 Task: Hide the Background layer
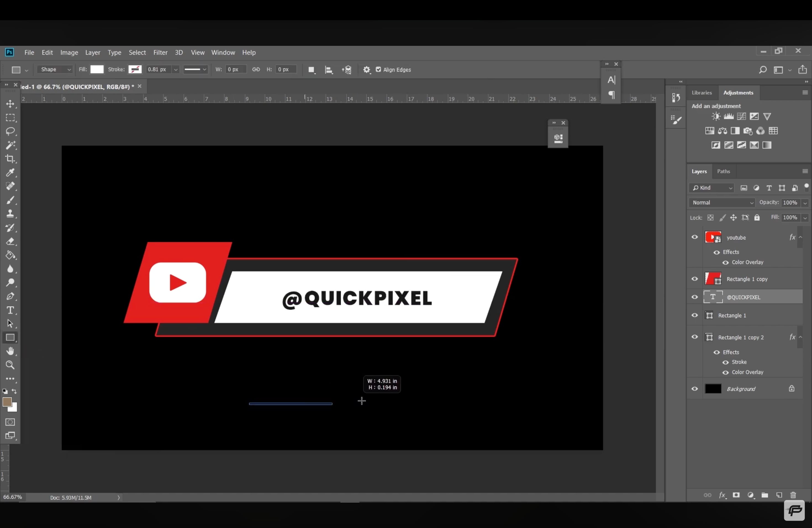click(695, 389)
